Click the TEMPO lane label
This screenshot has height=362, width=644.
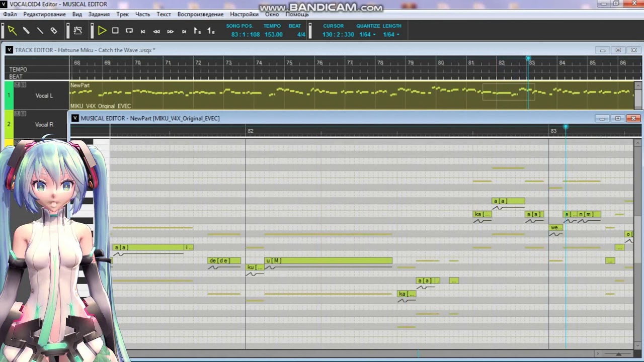coord(18,69)
